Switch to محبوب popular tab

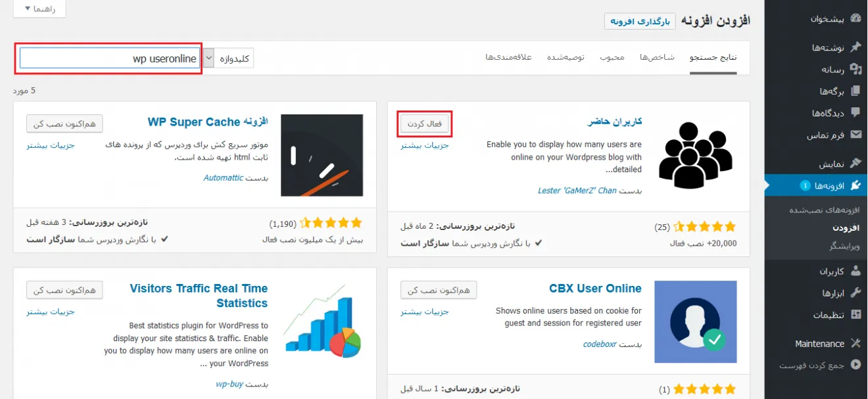[612, 57]
